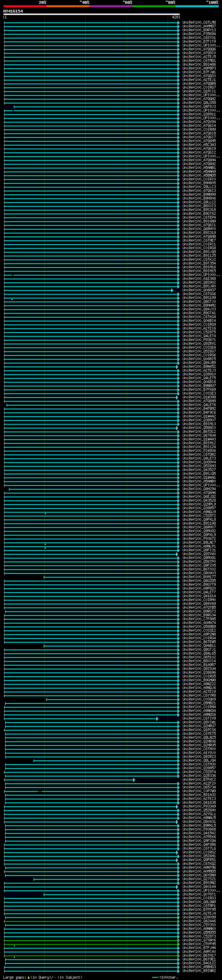Click the cyan ~100% identity legend segment
This screenshot has height=980, width=222.
[x=197, y=6]
